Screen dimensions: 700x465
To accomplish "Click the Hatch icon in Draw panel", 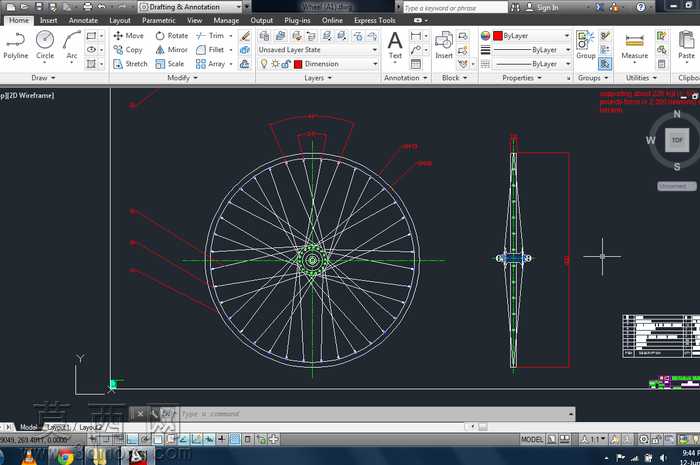I will 91,64.
